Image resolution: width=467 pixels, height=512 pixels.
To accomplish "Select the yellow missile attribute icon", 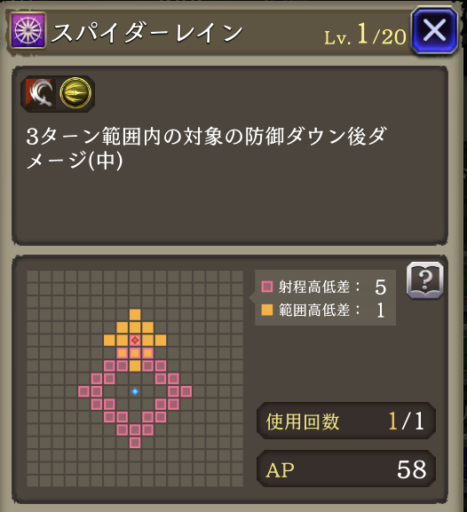I will 75,93.
